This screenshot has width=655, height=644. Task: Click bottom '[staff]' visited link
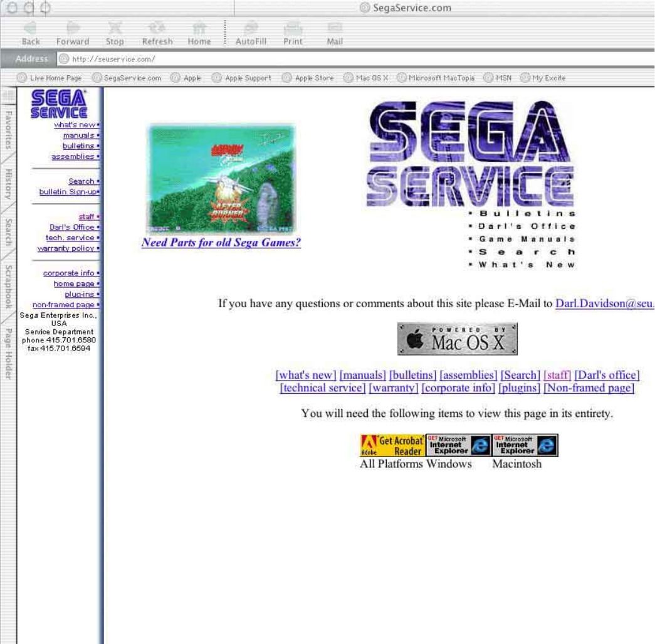point(557,375)
